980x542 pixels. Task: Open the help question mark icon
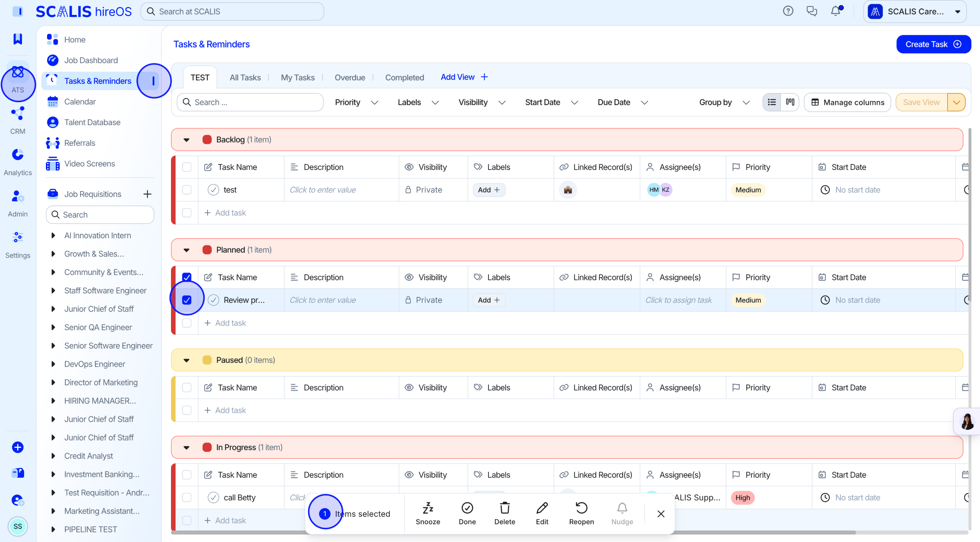[x=788, y=11]
